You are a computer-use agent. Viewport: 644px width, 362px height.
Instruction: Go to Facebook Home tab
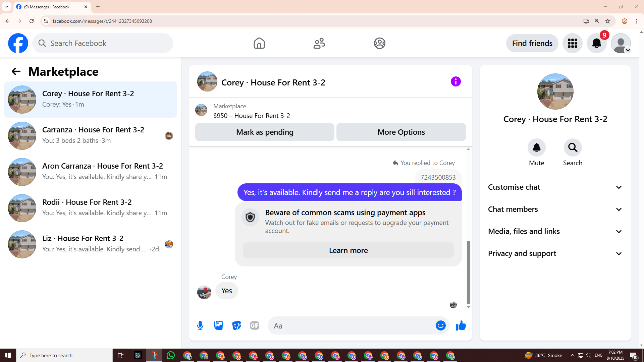[259, 43]
